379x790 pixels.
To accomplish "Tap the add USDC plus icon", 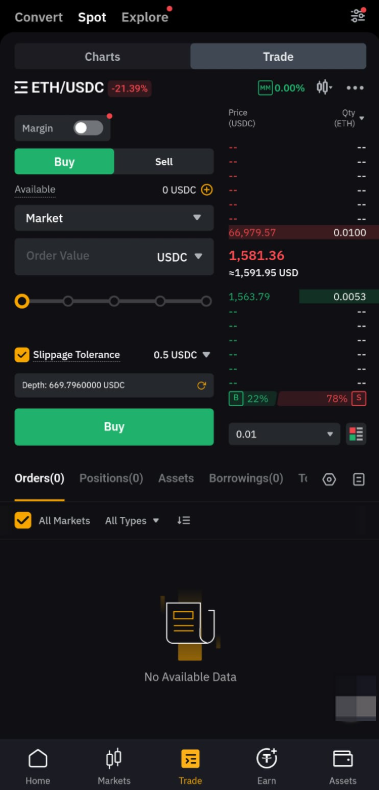I will (x=207, y=190).
